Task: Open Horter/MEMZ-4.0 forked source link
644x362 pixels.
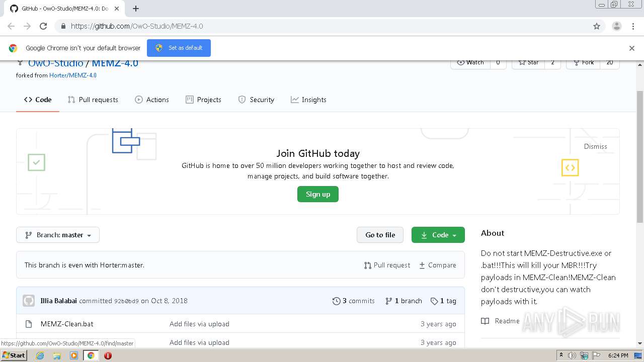Action: [x=73, y=75]
